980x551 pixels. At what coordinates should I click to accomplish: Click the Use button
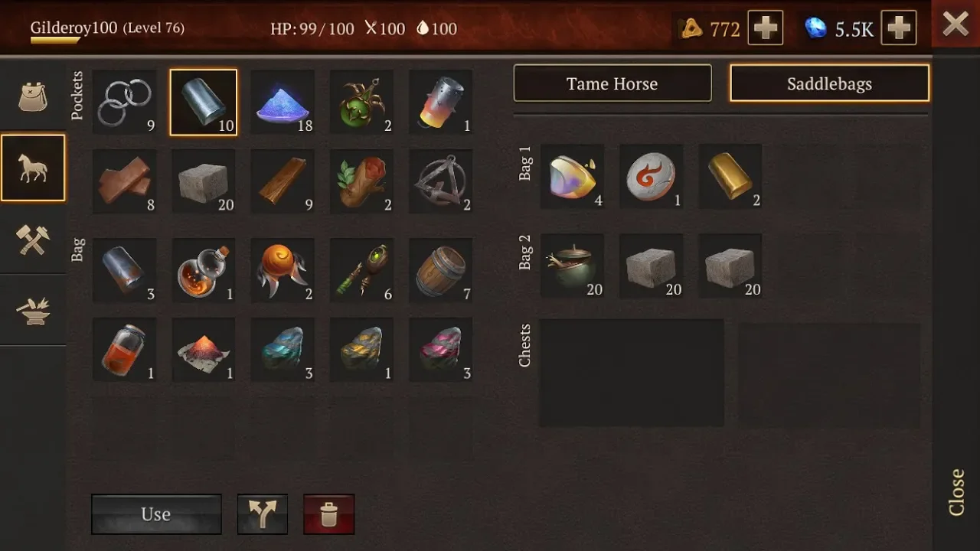(156, 514)
